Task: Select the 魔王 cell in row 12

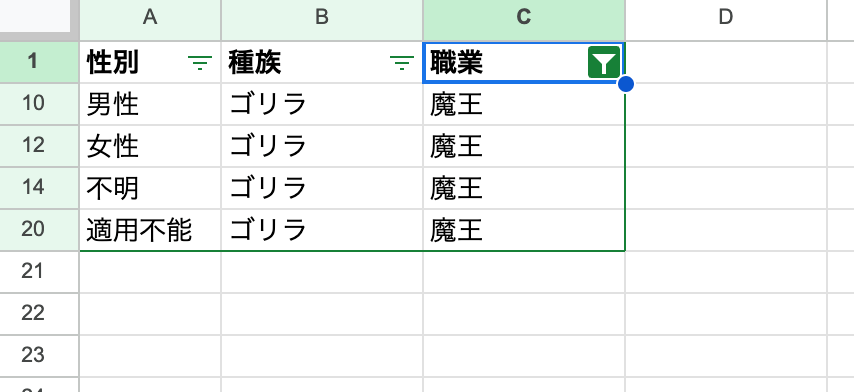Action: pos(524,146)
